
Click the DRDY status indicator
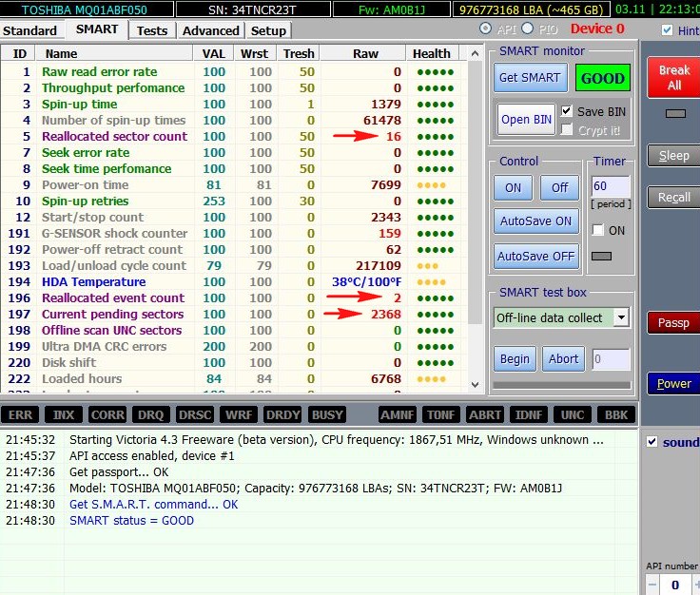pos(283,414)
